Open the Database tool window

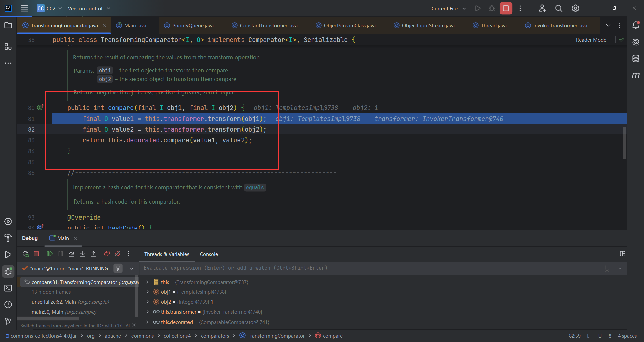point(636,59)
